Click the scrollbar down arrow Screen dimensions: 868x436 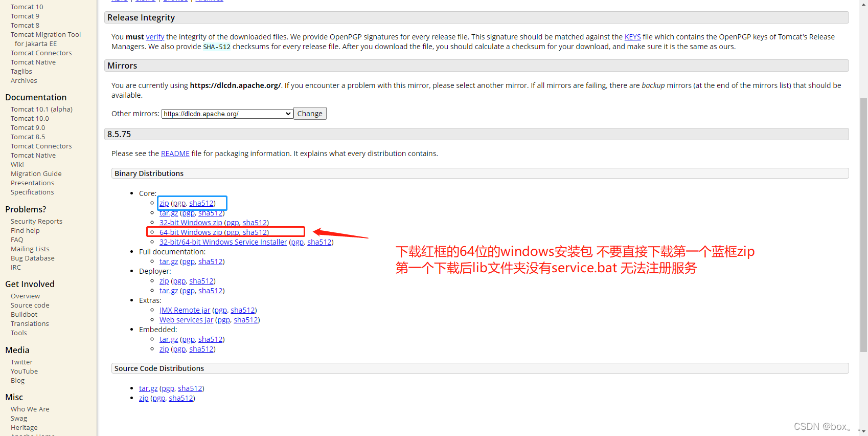coord(863,431)
